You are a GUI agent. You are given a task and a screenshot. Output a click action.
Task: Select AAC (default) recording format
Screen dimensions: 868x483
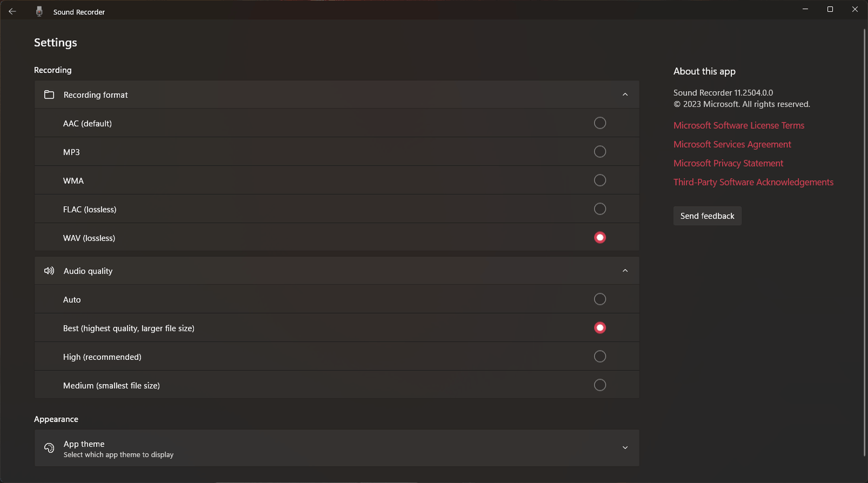coord(599,123)
